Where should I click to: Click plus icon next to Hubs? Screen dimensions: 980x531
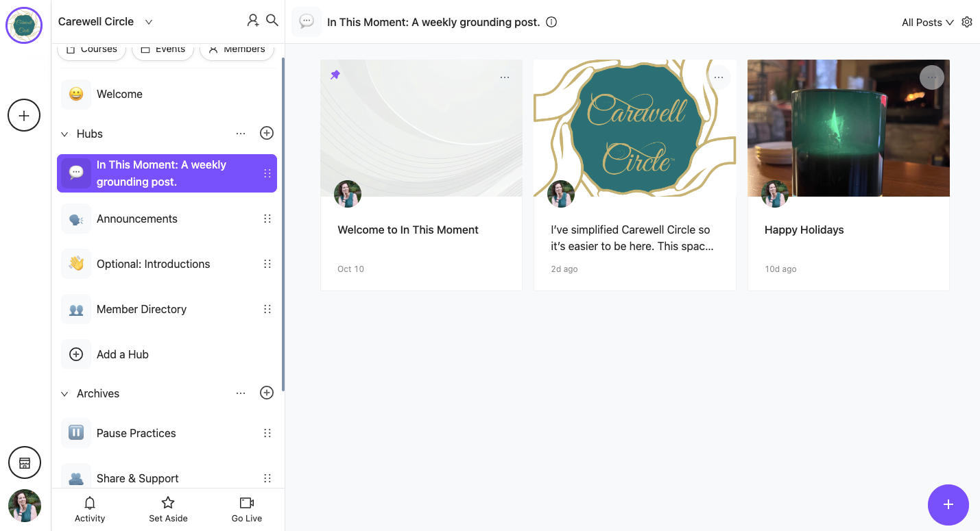coord(267,133)
